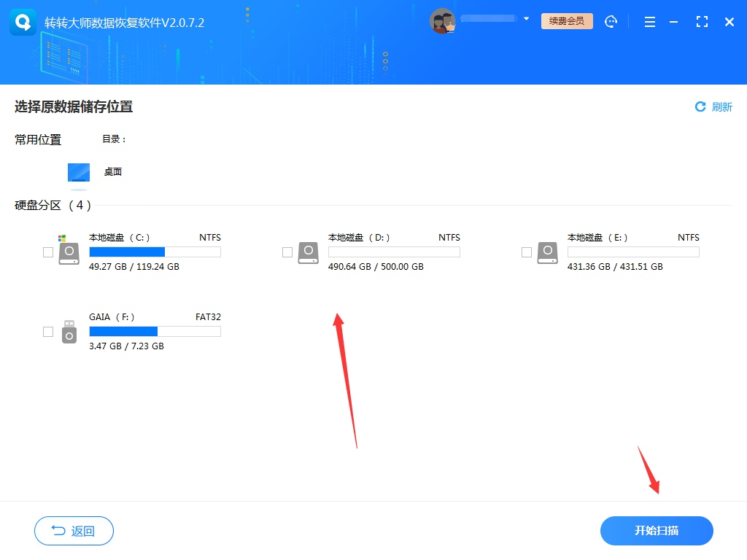
Task: Click the app logo in title bar
Action: coord(23,22)
